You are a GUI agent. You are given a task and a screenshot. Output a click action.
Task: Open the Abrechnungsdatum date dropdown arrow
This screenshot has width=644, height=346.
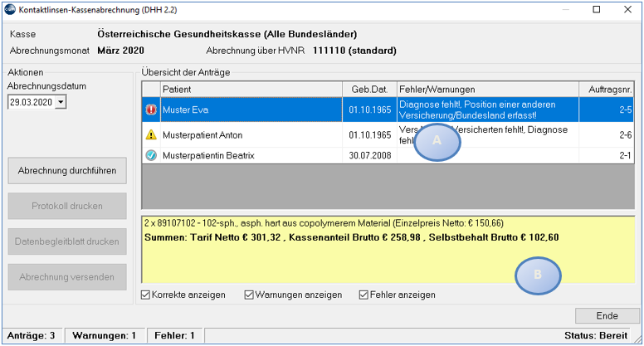point(61,102)
